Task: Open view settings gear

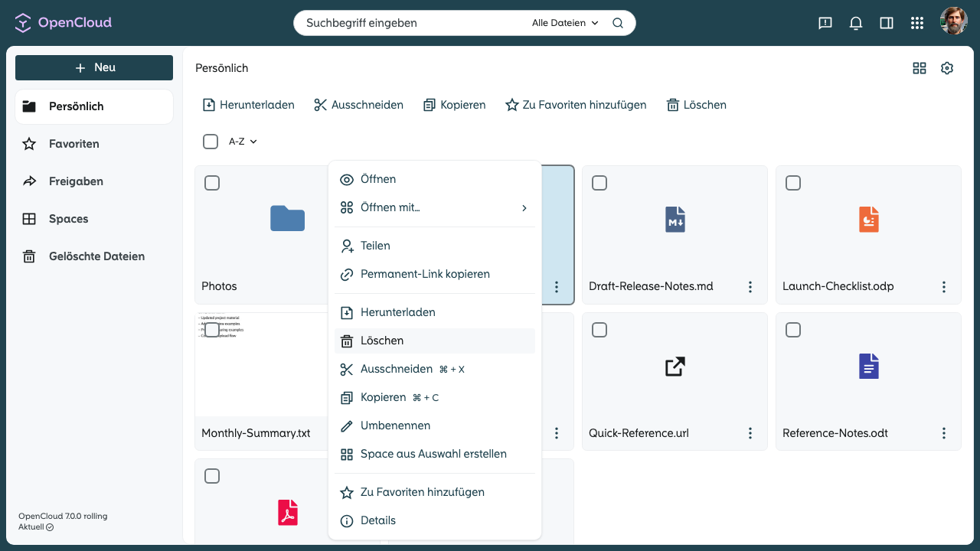Action: (947, 68)
